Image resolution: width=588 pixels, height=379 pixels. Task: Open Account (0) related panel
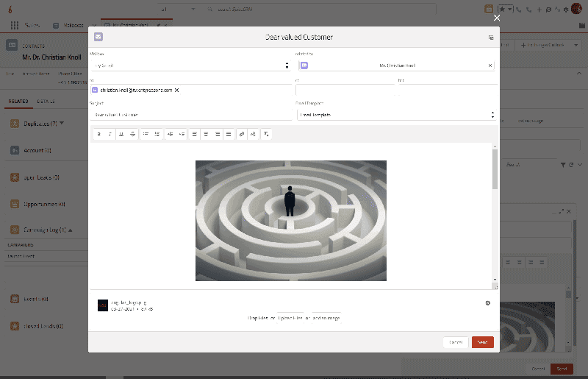(37, 150)
